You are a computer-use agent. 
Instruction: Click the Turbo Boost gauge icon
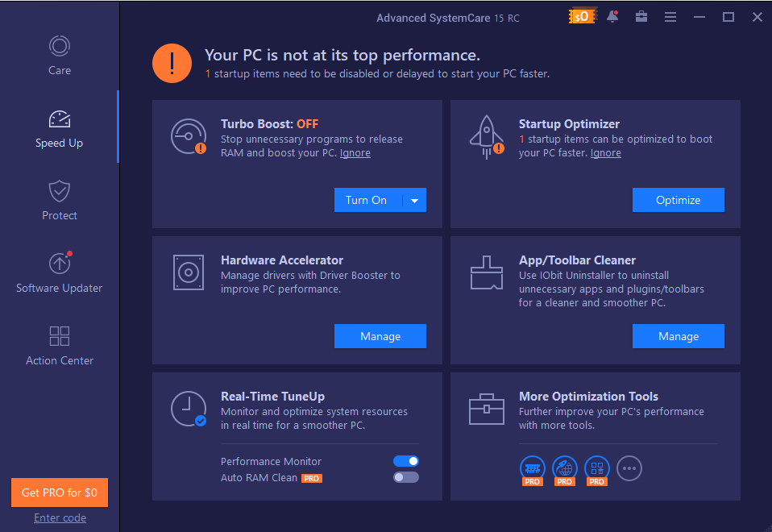click(x=189, y=136)
